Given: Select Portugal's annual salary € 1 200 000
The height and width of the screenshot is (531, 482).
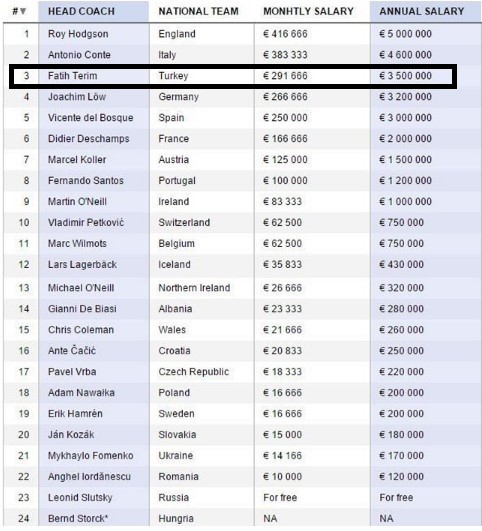Looking at the screenshot, I should point(405,181).
